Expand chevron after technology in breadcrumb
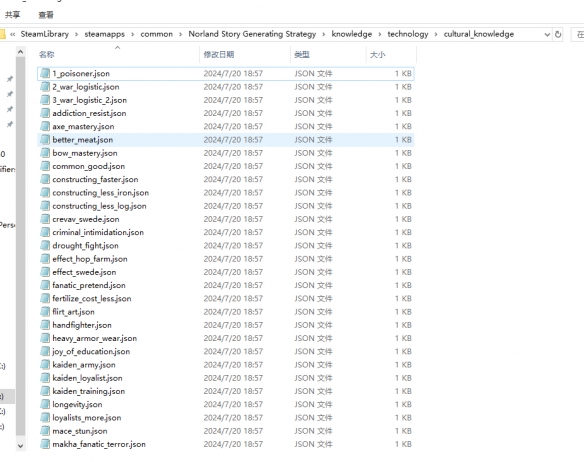This screenshot has width=584, height=462. coord(436,34)
